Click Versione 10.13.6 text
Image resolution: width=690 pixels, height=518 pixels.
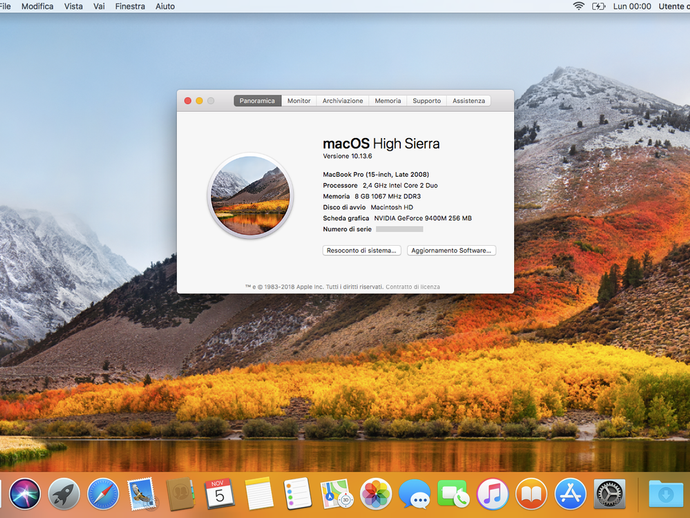point(347,156)
